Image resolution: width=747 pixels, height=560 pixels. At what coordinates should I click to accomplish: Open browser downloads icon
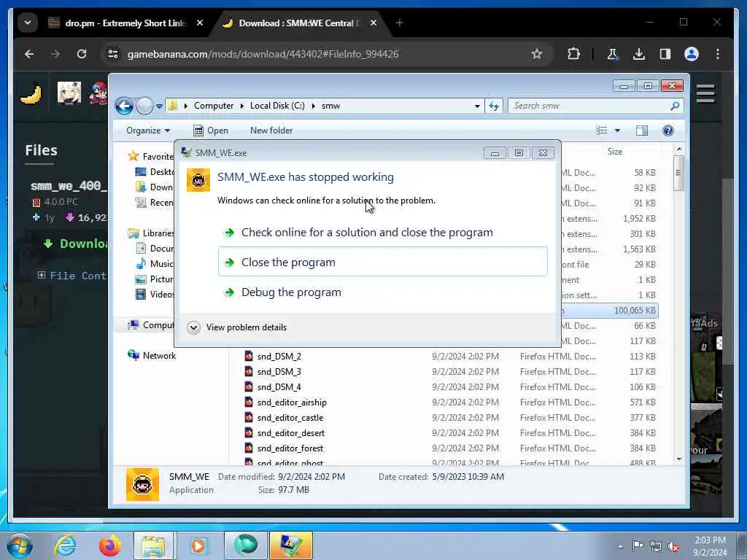click(x=639, y=54)
